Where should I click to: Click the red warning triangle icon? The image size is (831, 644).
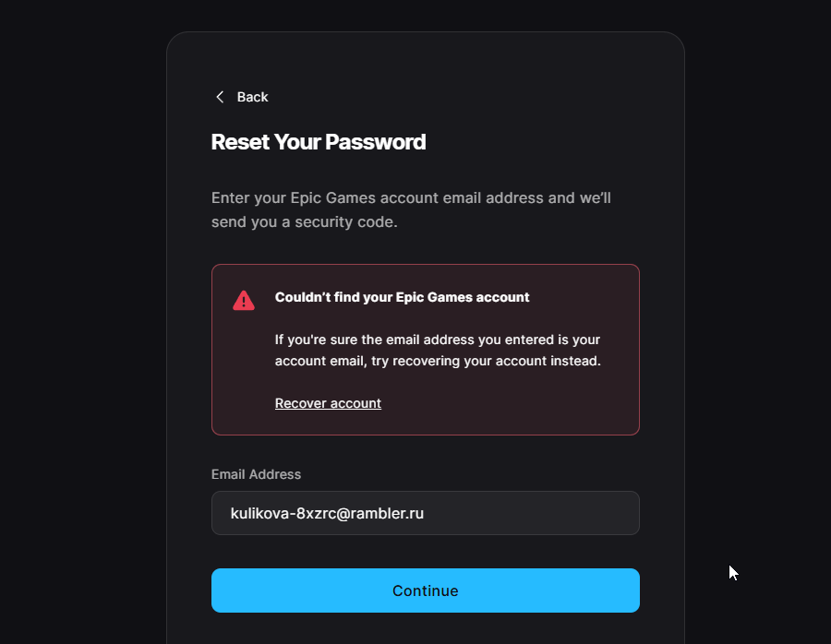coord(244,300)
